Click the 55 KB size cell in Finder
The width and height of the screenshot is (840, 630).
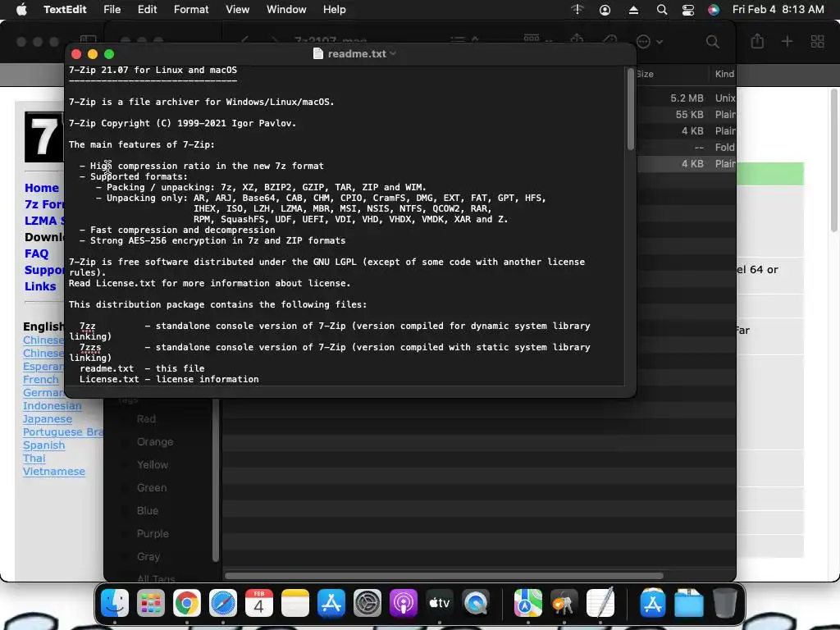pyautogui.click(x=689, y=115)
